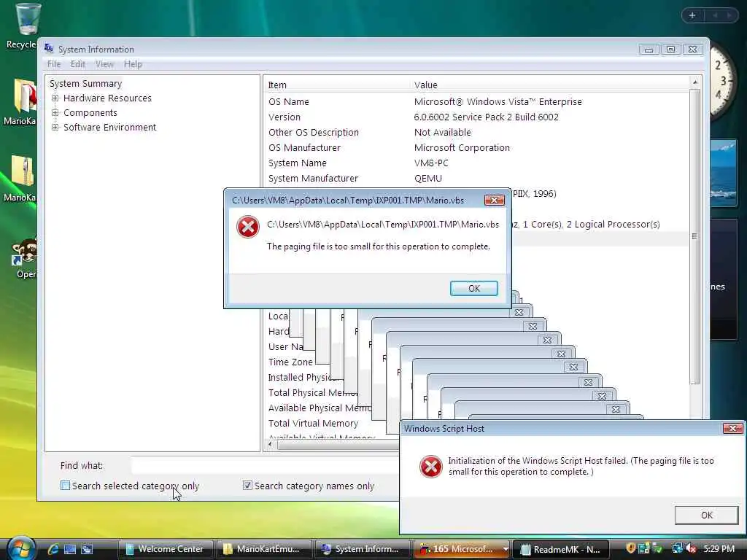747x560 pixels.
Task: Open the Windows Start orb
Action: coord(21,548)
